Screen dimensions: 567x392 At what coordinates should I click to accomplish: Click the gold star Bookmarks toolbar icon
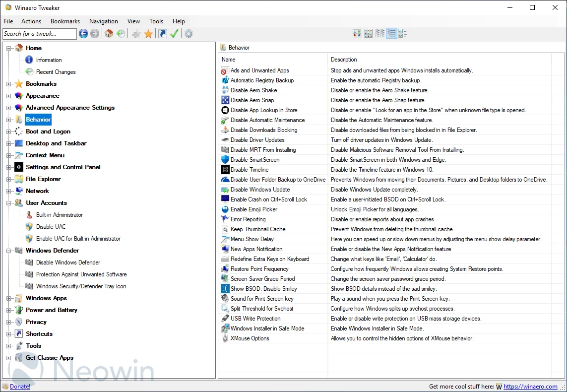point(148,34)
